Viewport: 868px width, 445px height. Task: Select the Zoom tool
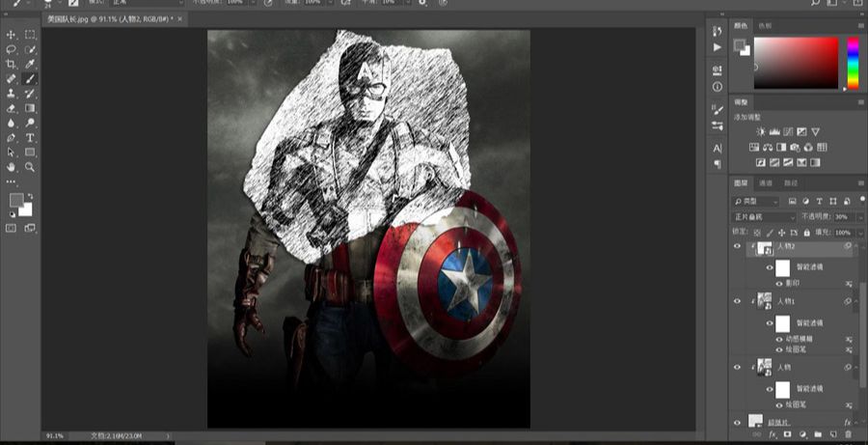click(30, 167)
